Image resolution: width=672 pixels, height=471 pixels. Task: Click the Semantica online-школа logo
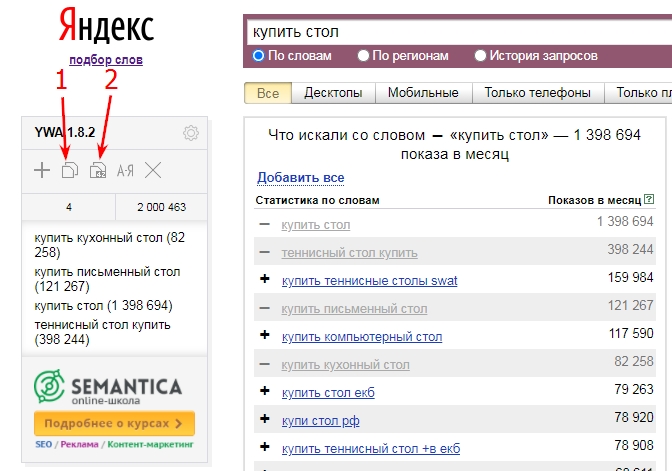108,387
